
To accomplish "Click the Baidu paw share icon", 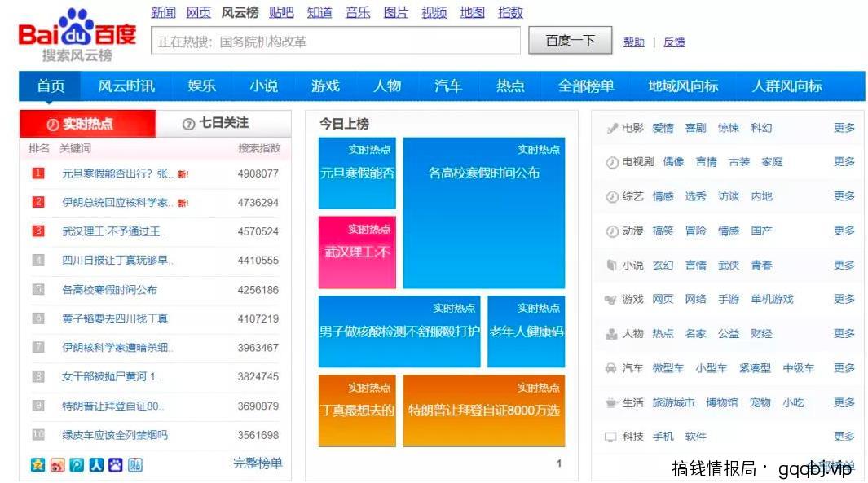I will click(x=114, y=464).
